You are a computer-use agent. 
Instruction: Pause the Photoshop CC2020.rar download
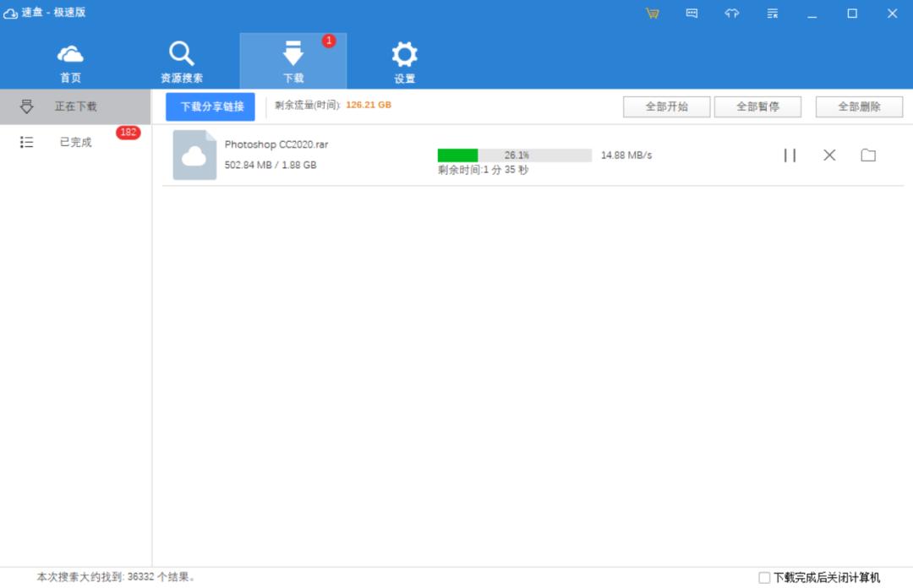tap(790, 155)
